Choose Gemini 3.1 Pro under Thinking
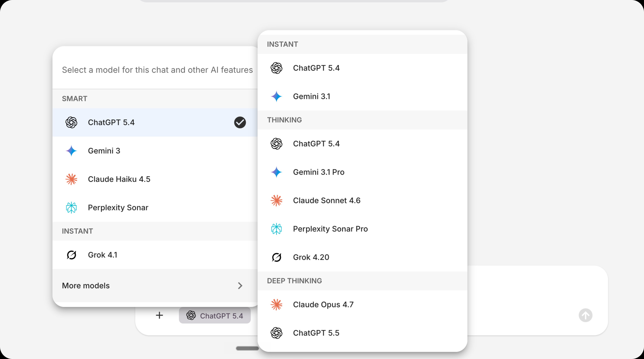 coord(362,172)
